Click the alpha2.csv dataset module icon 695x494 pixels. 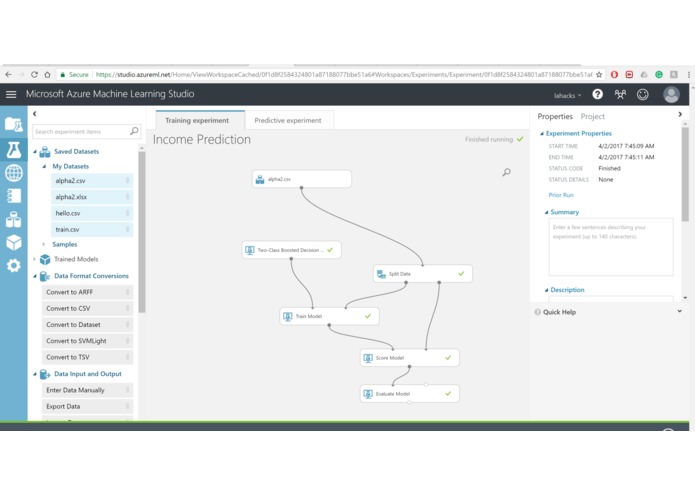point(260,179)
